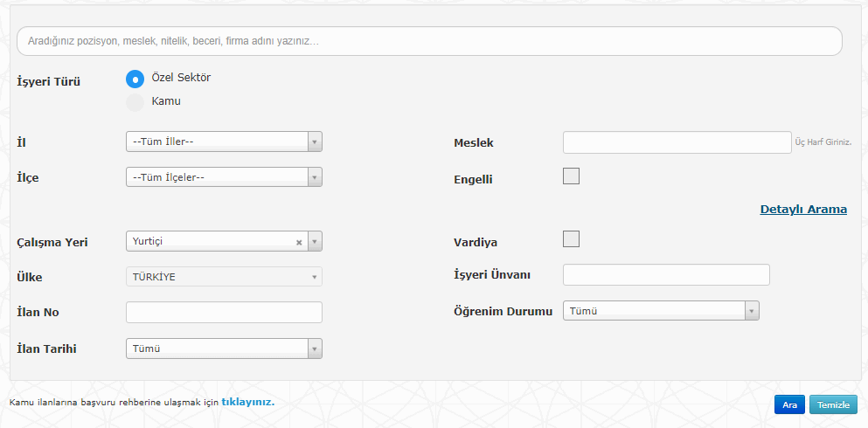868x428 pixels.
Task: Click the Ara search button
Action: 789,404
